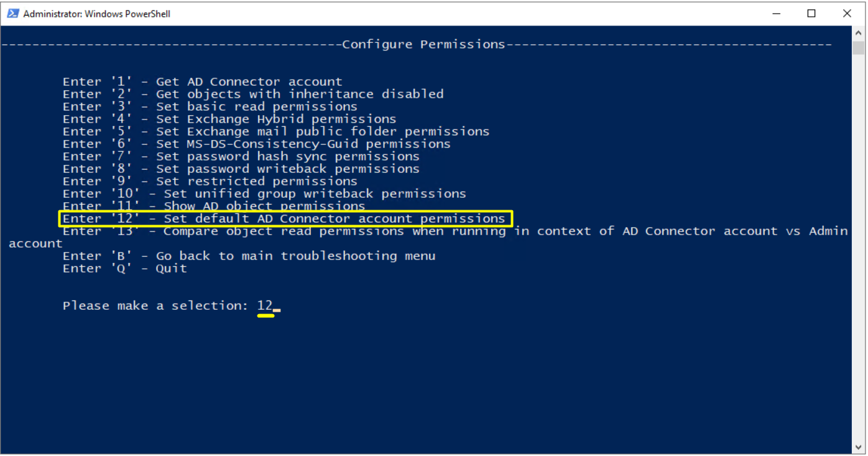Click 'Set Exchange Hybrid permissions' line
The height and width of the screenshot is (456, 868).
tap(229, 119)
